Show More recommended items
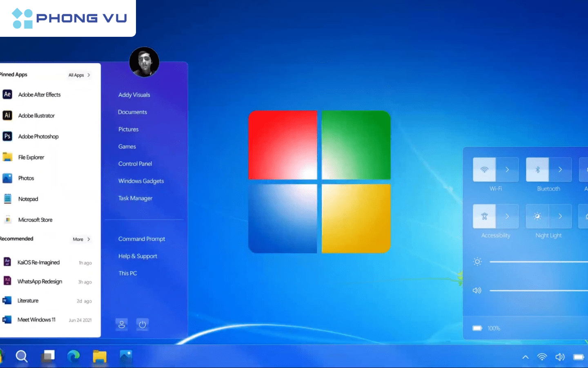This screenshot has width=588, height=368. pyautogui.click(x=81, y=239)
